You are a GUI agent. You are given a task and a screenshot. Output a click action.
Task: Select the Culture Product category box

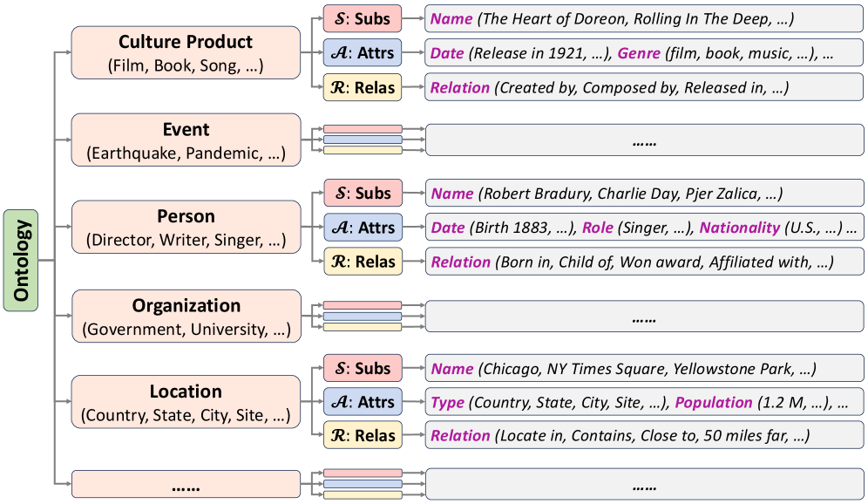click(x=186, y=53)
